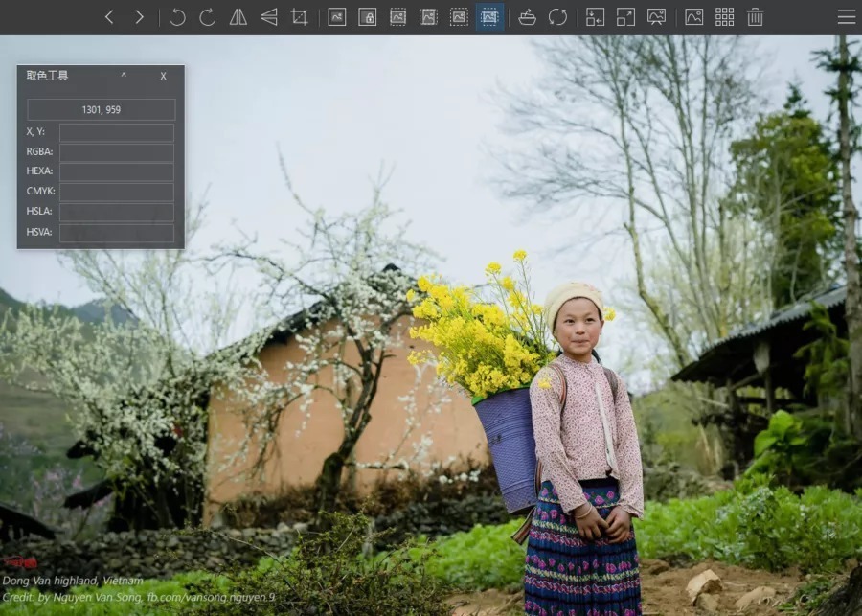
Task: Toggle the thumbnail panel
Action: pyautogui.click(x=694, y=17)
